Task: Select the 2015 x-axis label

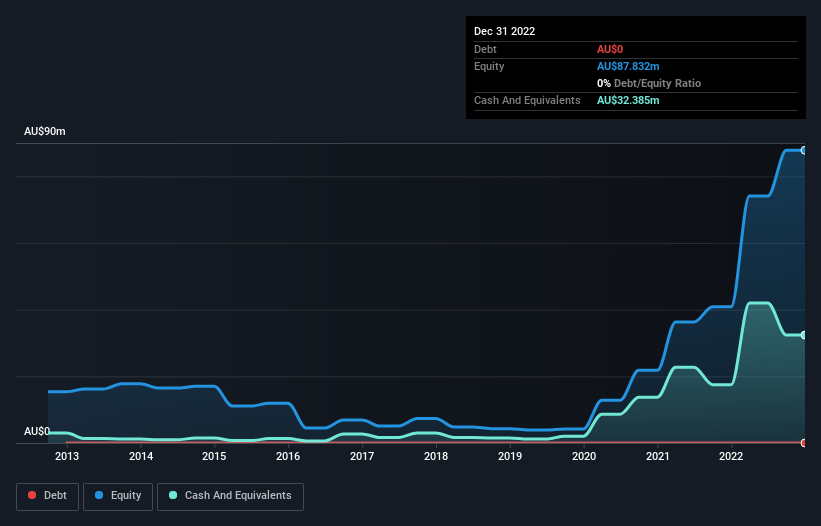Action: pos(214,456)
